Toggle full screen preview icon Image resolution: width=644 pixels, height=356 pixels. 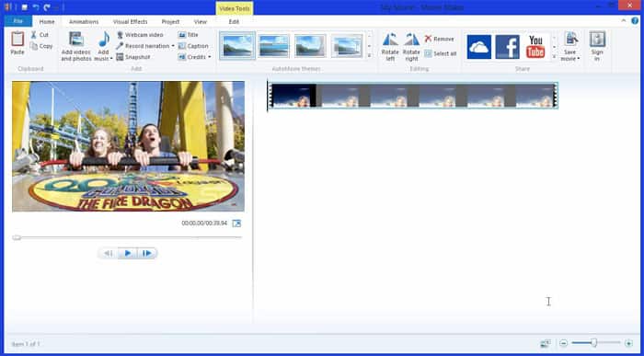click(x=236, y=224)
